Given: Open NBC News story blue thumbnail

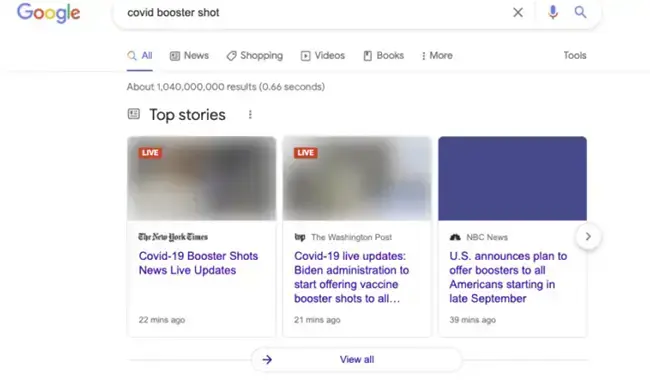Looking at the screenshot, I should pos(512,178).
